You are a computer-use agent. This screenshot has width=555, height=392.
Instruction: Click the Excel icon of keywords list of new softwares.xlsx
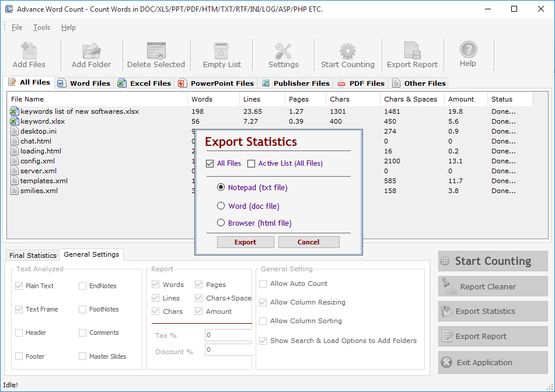[x=14, y=111]
